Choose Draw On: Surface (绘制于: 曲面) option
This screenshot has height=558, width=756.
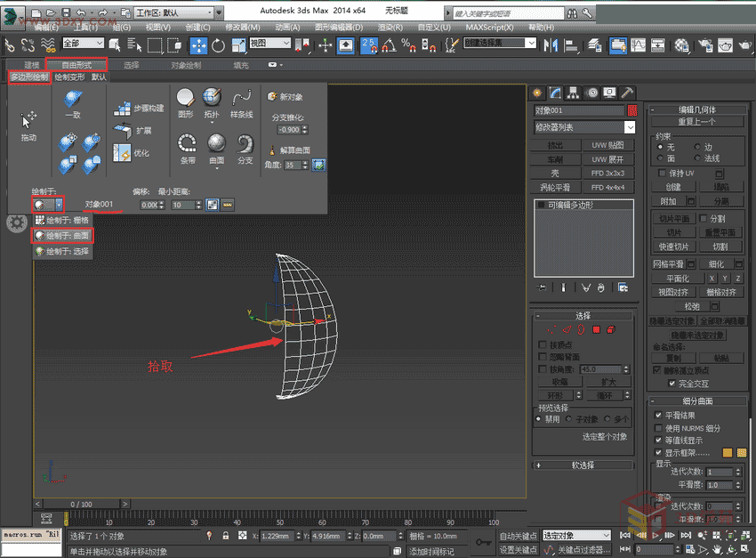pos(62,236)
